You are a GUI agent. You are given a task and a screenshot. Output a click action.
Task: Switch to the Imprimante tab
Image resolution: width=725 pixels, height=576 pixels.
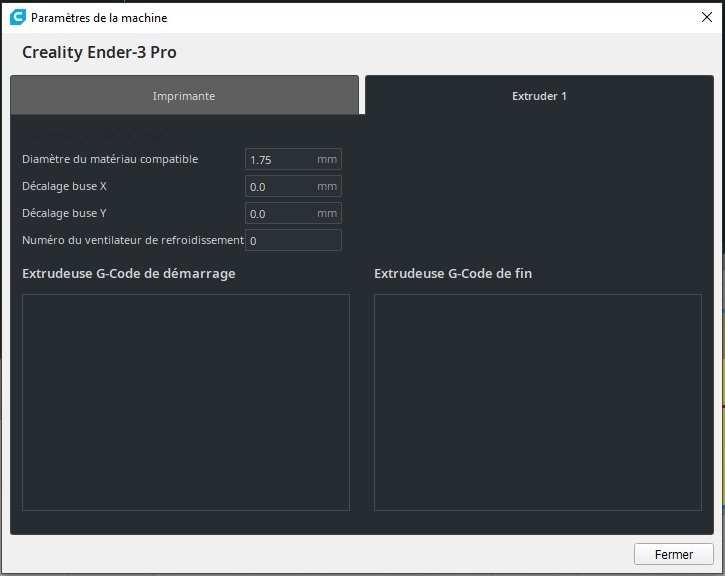(x=184, y=95)
